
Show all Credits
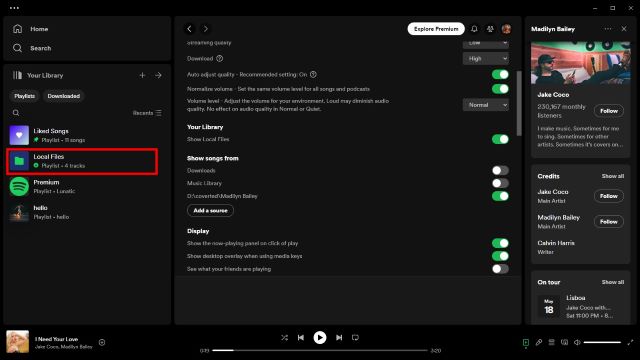tap(613, 176)
